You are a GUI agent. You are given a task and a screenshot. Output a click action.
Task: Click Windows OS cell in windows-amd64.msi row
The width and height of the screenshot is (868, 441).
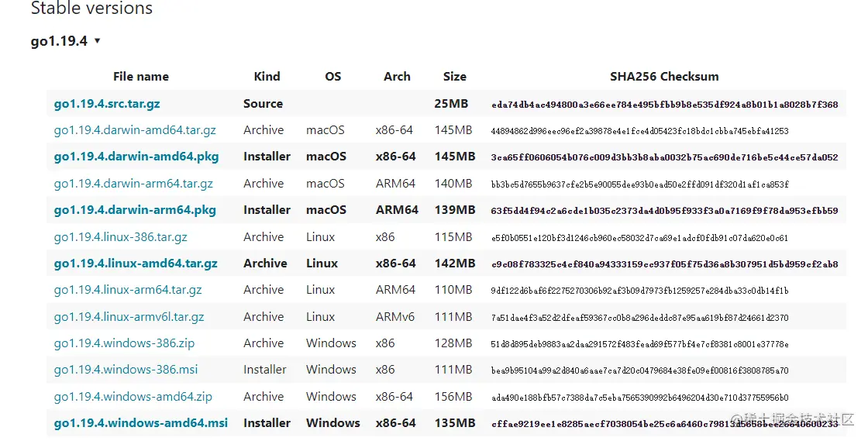pyautogui.click(x=333, y=422)
